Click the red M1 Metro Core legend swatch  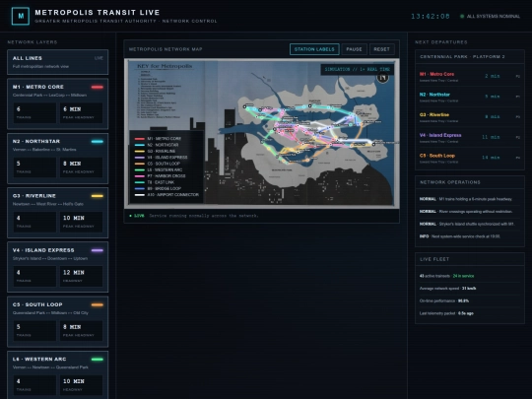tap(140, 139)
